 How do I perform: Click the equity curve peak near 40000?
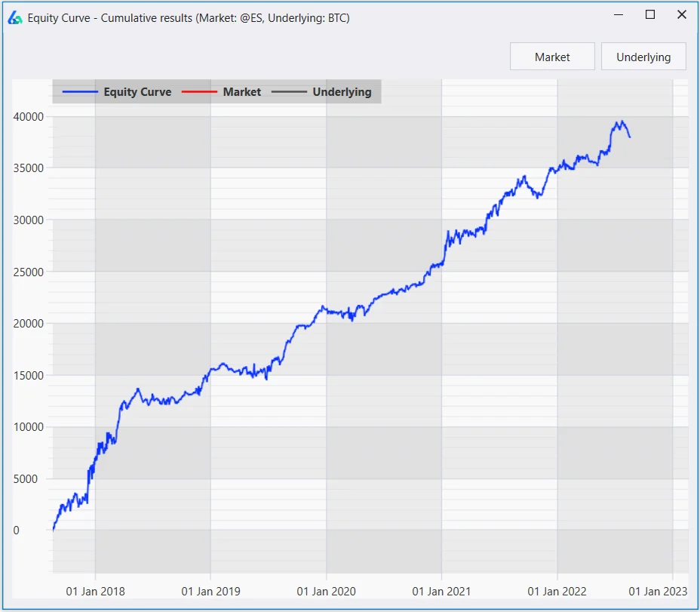(622, 121)
